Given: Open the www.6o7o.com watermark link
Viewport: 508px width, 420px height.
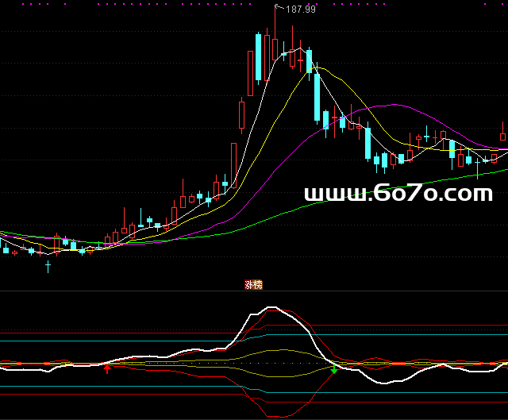Looking at the screenshot, I should (x=398, y=194).
